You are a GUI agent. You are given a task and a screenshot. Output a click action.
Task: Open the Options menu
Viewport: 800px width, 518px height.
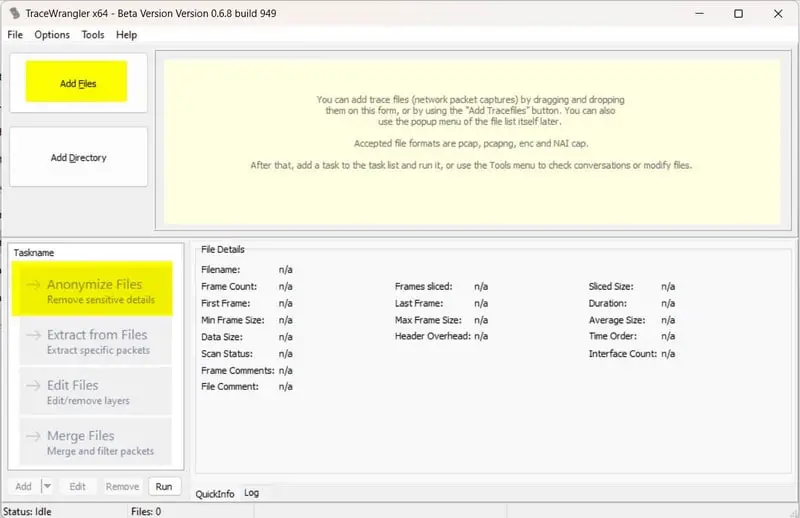[52, 35]
